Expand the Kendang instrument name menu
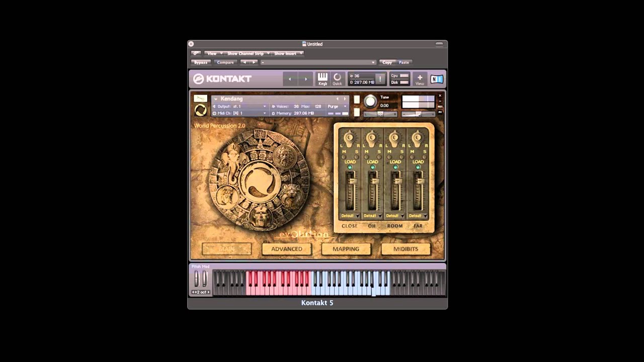This screenshot has height=362, width=644. 215,99
